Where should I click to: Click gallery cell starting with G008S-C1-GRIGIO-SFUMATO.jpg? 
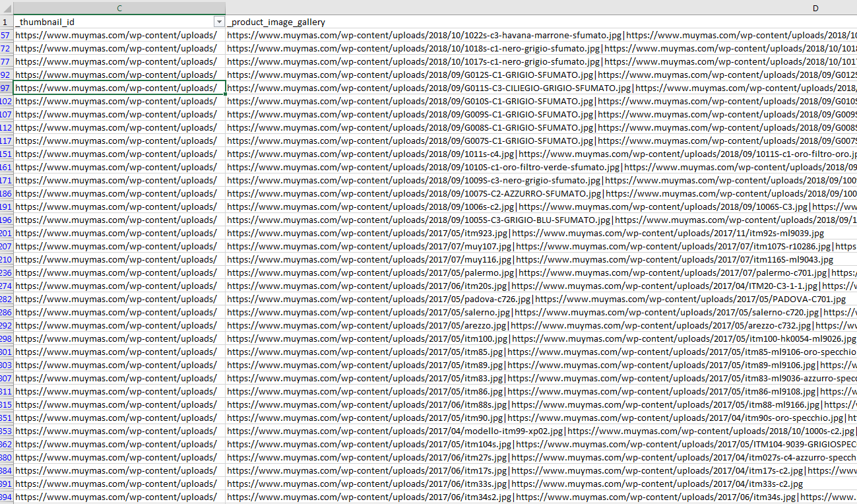click(541, 127)
